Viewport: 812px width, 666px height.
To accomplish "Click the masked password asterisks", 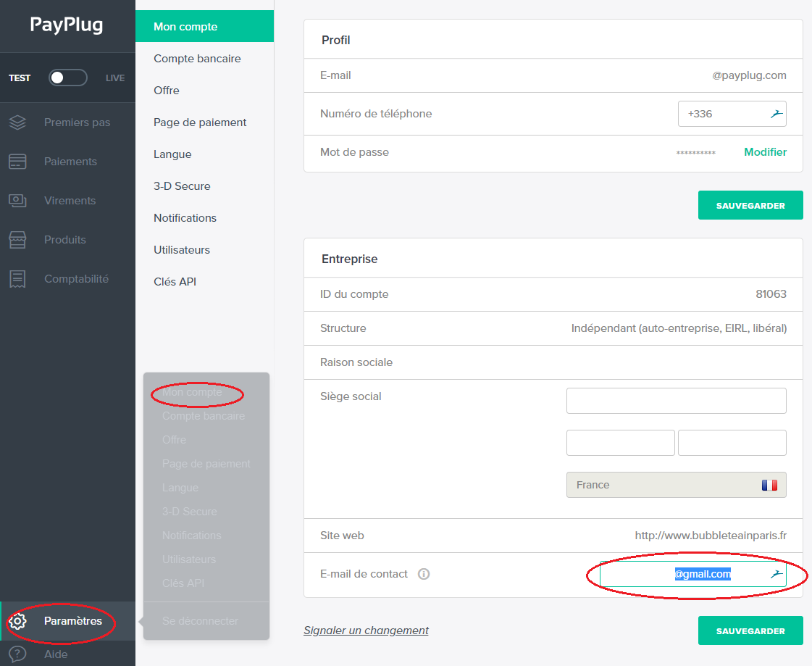I will 696,153.
